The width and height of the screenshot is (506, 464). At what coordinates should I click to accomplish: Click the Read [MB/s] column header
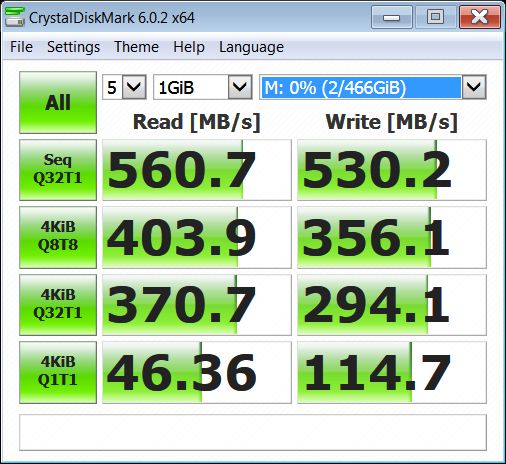pyautogui.click(x=197, y=122)
